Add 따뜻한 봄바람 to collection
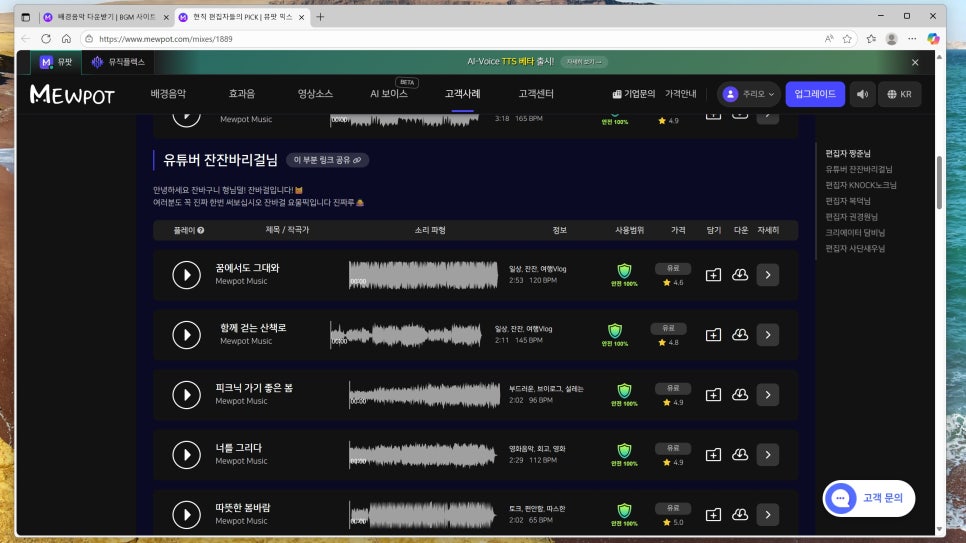Screen dimensions: 966x543 [713, 515]
